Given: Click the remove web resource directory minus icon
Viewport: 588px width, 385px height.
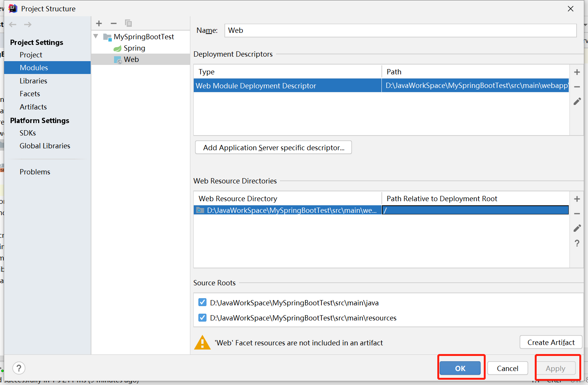Looking at the screenshot, I should (x=577, y=213).
